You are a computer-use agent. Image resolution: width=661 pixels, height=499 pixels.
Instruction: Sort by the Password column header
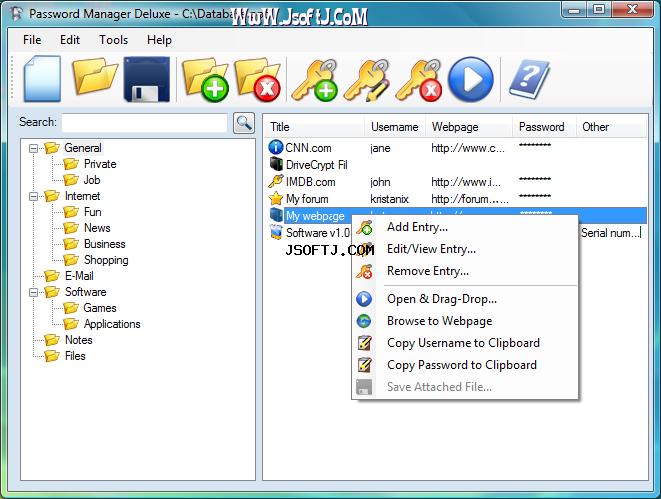(x=544, y=127)
